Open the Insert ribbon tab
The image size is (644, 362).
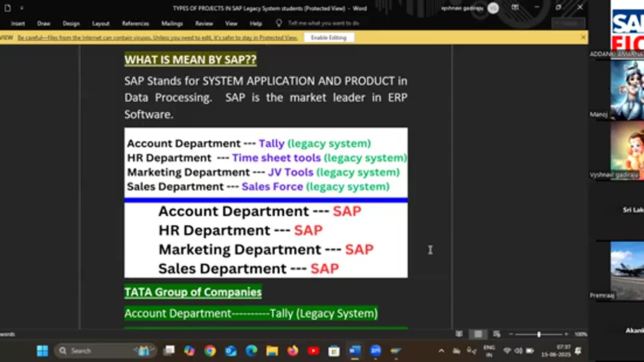click(x=18, y=24)
